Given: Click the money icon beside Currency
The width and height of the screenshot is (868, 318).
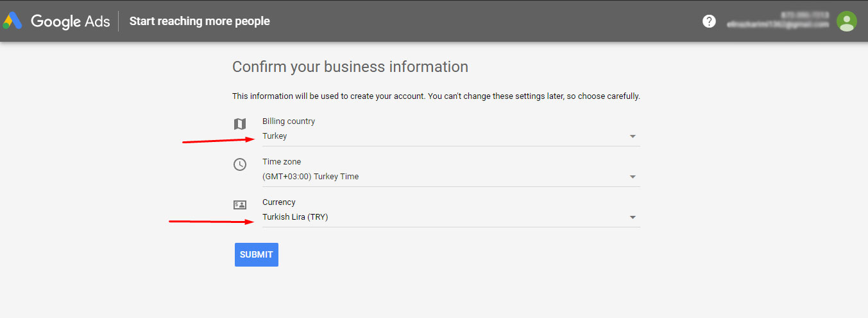Looking at the screenshot, I should pos(239,205).
